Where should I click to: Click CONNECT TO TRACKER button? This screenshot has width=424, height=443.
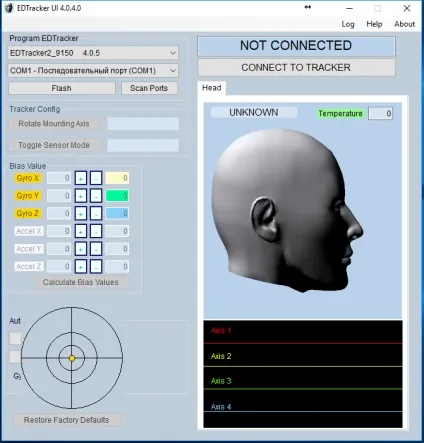click(x=296, y=68)
